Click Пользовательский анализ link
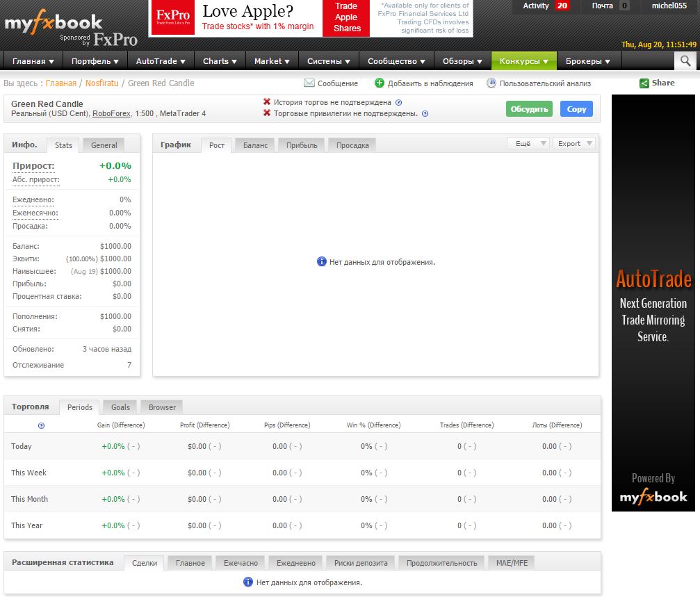 (x=545, y=83)
